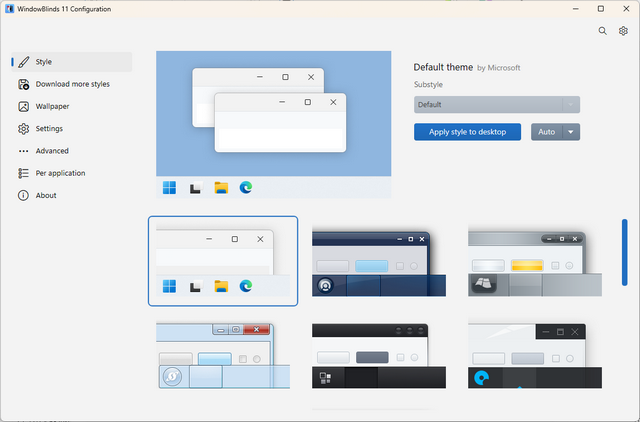Click the Per application list icon

tap(23, 173)
